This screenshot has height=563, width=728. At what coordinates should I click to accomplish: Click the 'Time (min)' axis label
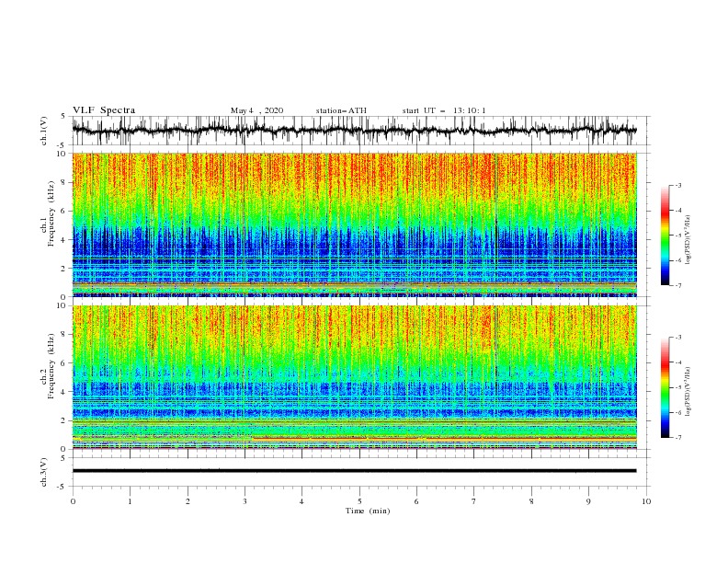tap(368, 511)
